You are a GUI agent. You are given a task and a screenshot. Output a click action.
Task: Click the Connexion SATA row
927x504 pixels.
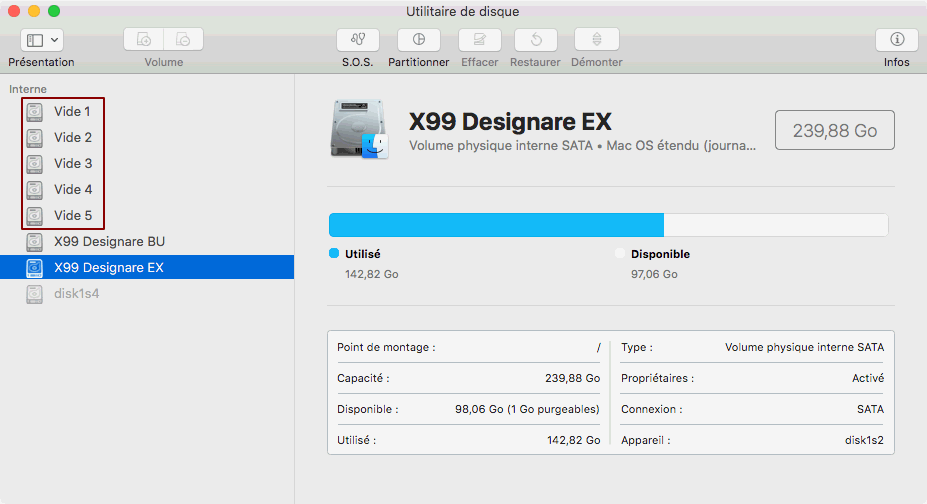753,409
